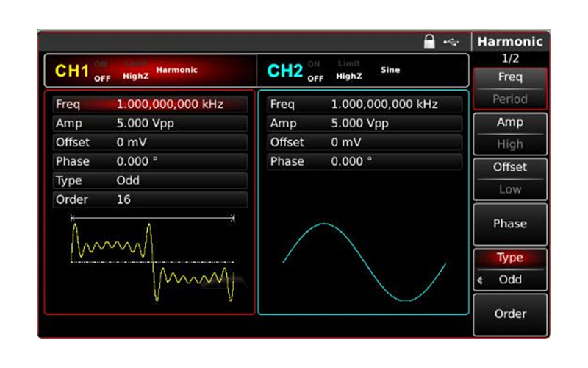Click the CH2 sine waveform preview
This screenshot has width=588, height=368.
coord(363,261)
